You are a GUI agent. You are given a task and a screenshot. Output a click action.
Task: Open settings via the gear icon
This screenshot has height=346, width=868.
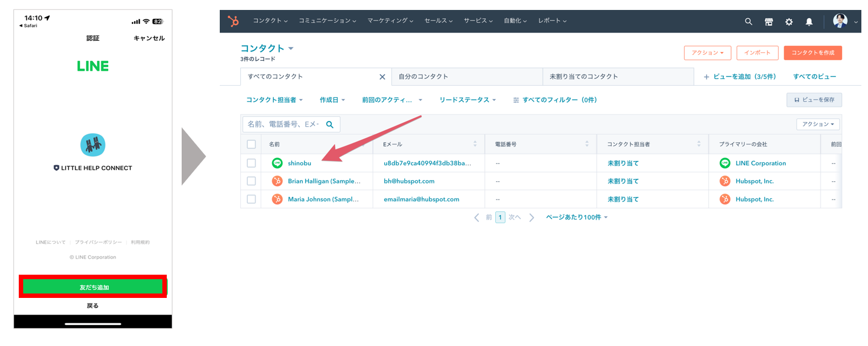click(x=788, y=22)
